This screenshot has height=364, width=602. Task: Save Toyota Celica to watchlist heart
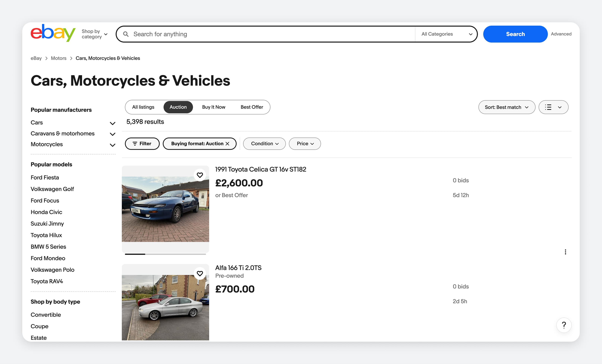[200, 175]
